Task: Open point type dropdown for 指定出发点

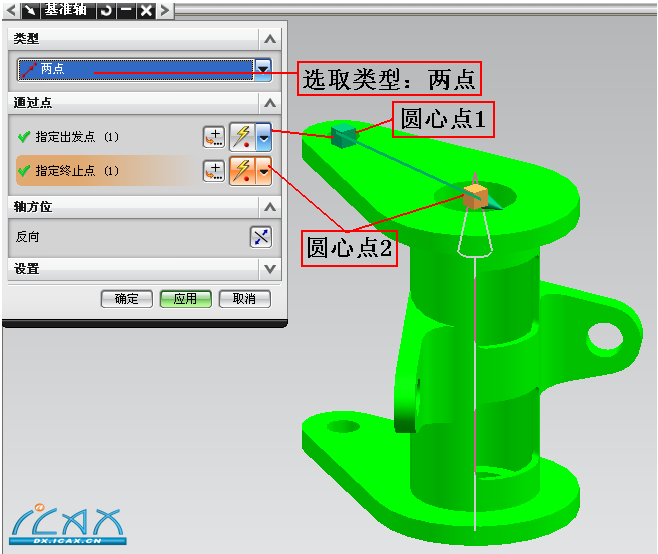Action: [x=264, y=137]
